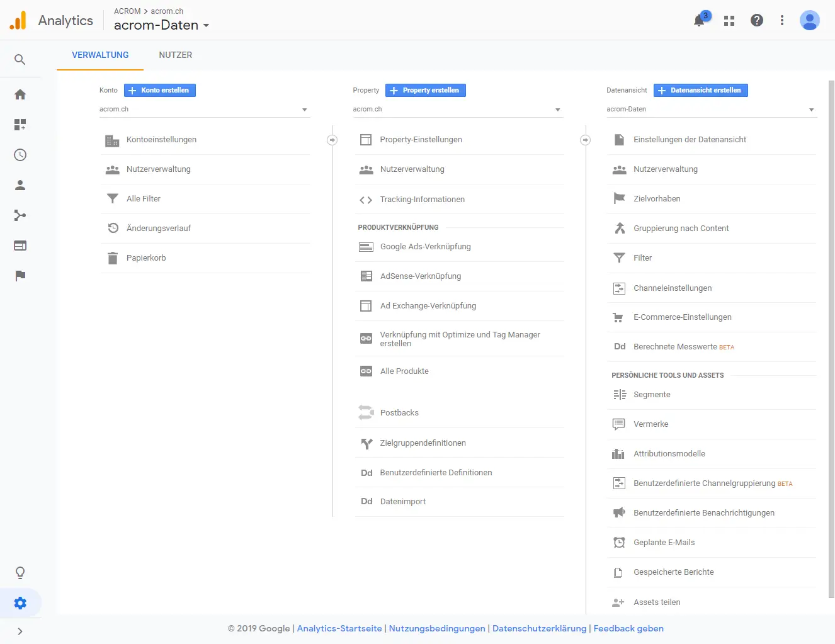Select the VERWALTUNG tab
Viewport: 835px width, 644px height.
point(99,55)
